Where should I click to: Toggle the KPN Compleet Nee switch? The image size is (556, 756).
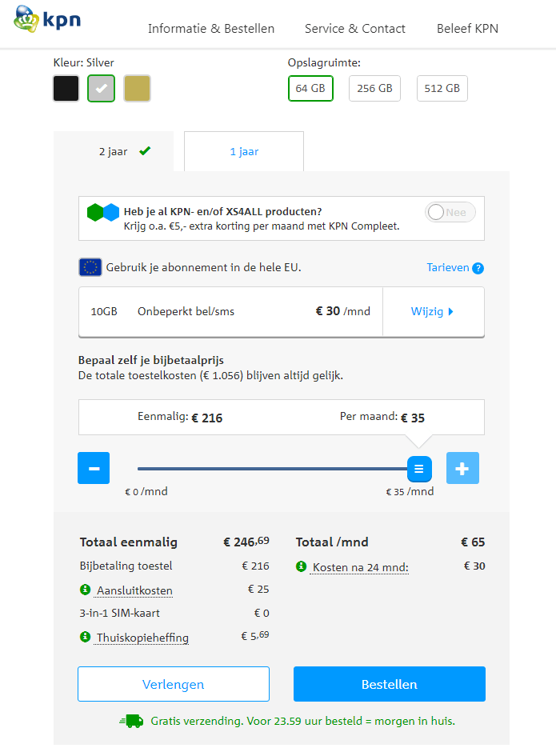450,212
